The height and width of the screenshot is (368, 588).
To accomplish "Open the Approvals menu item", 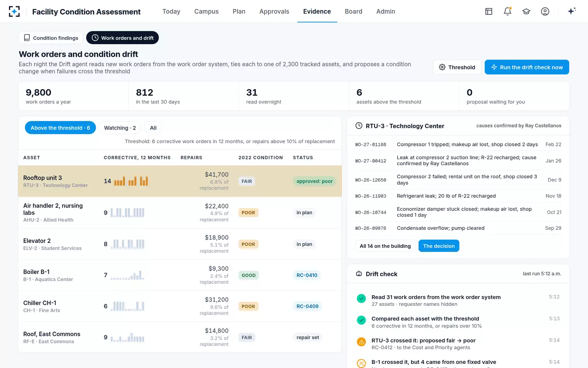I will click(274, 11).
